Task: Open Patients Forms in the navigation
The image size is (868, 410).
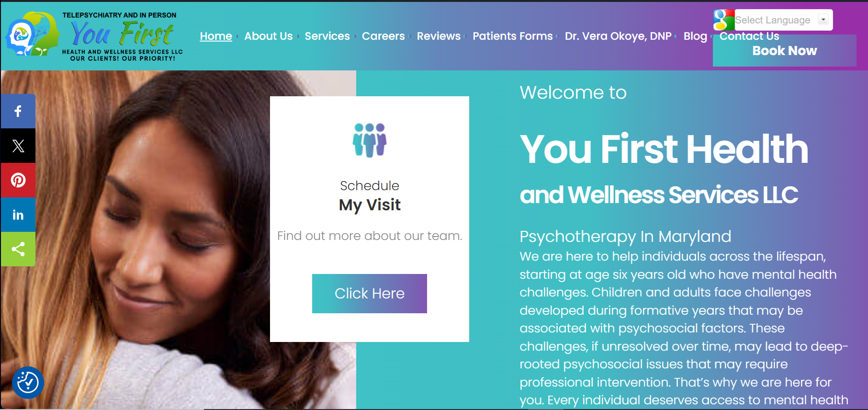Action: pos(512,36)
